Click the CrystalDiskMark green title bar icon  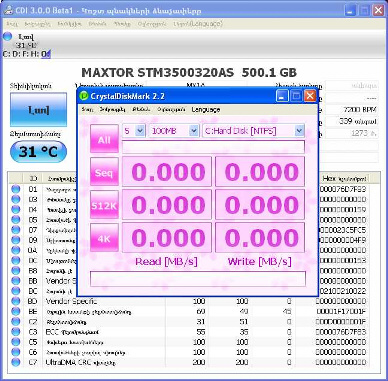tap(84, 96)
